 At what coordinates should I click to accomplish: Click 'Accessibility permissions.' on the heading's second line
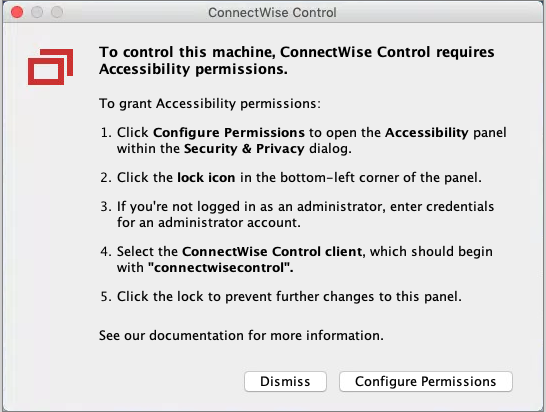point(193,69)
